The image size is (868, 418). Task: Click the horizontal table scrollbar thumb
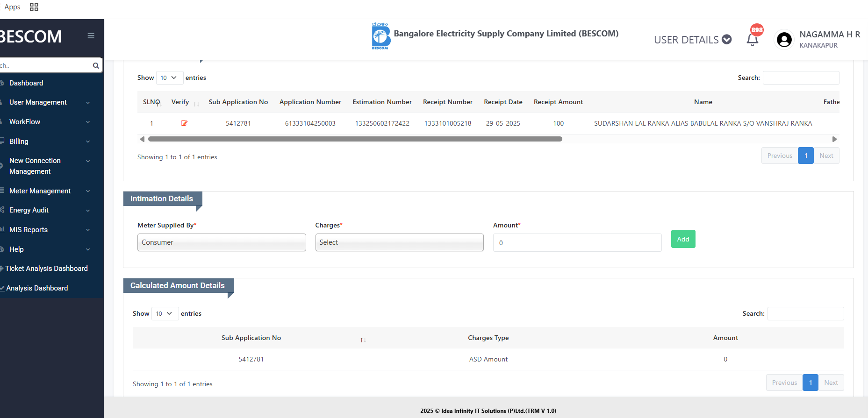355,139
